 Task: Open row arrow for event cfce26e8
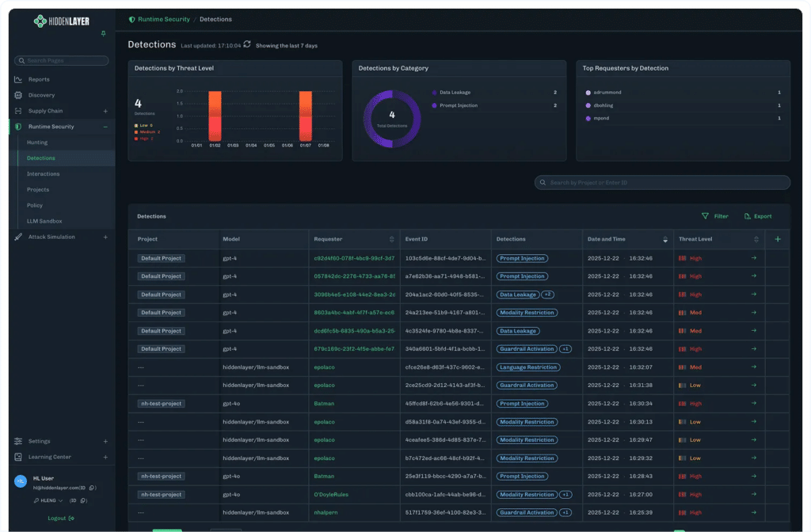754,367
